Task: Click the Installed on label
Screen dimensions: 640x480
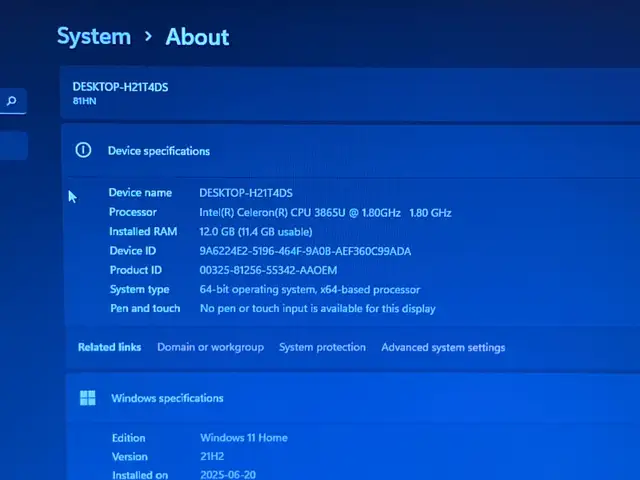Action: (140, 475)
